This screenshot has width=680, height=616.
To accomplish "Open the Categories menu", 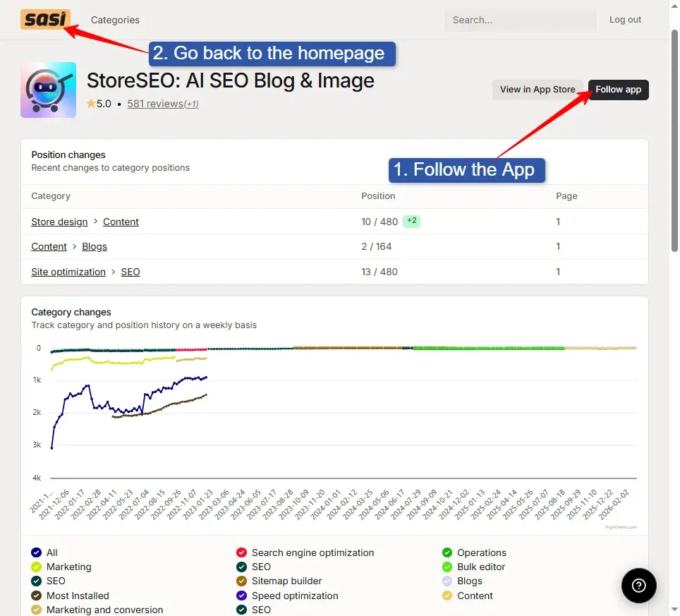I will (x=114, y=20).
